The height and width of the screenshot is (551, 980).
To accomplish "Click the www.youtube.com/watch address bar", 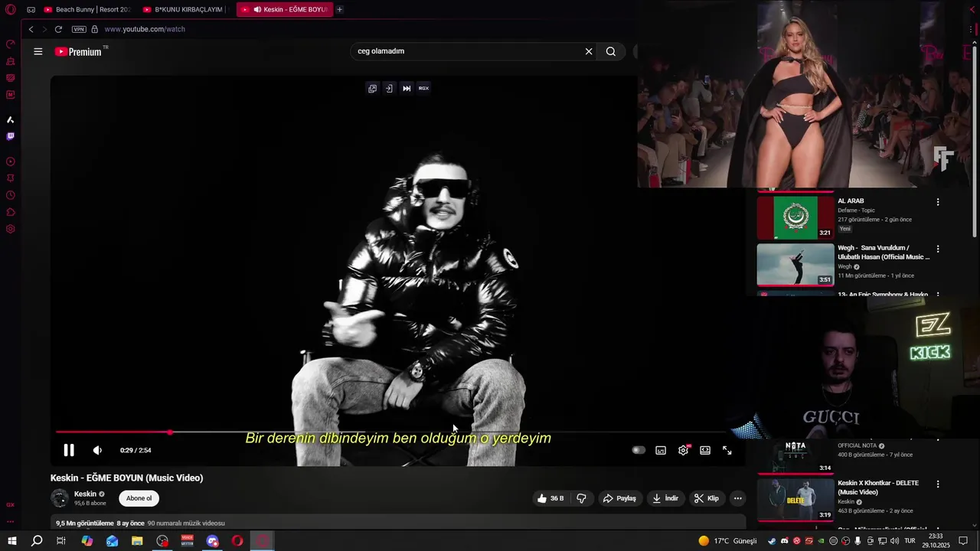I will 145,29.
